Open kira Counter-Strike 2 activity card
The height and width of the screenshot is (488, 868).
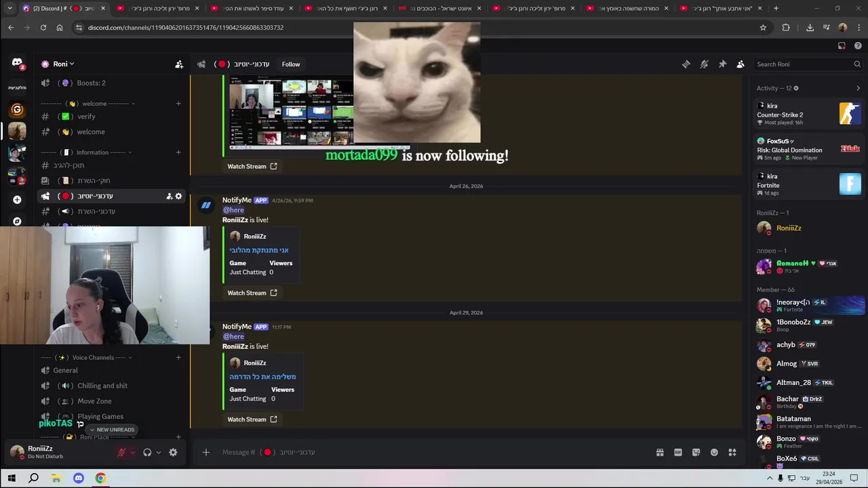809,114
